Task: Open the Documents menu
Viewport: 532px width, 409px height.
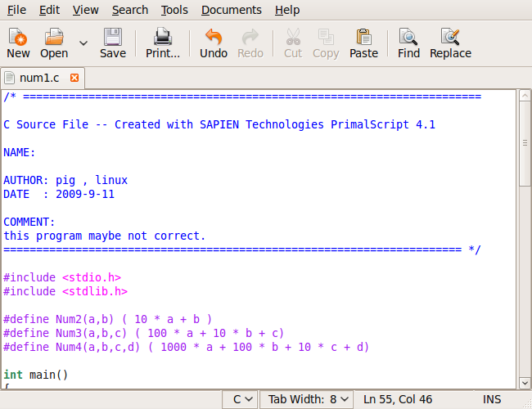Action: pos(232,10)
